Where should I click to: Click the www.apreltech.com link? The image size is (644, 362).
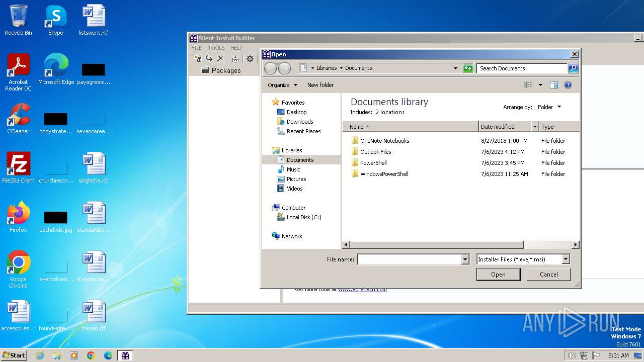(362, 290)
